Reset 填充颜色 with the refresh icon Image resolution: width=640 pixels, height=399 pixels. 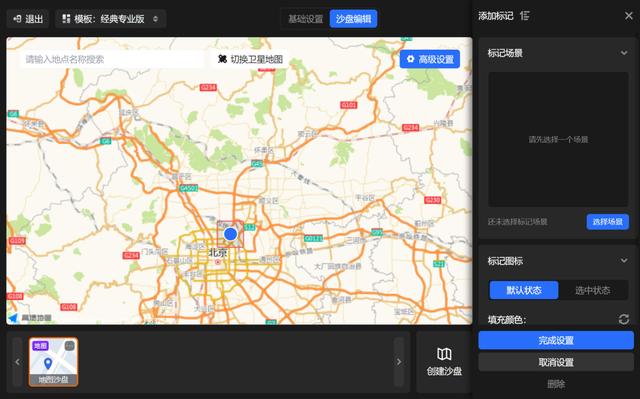click(x=623, y=319)
